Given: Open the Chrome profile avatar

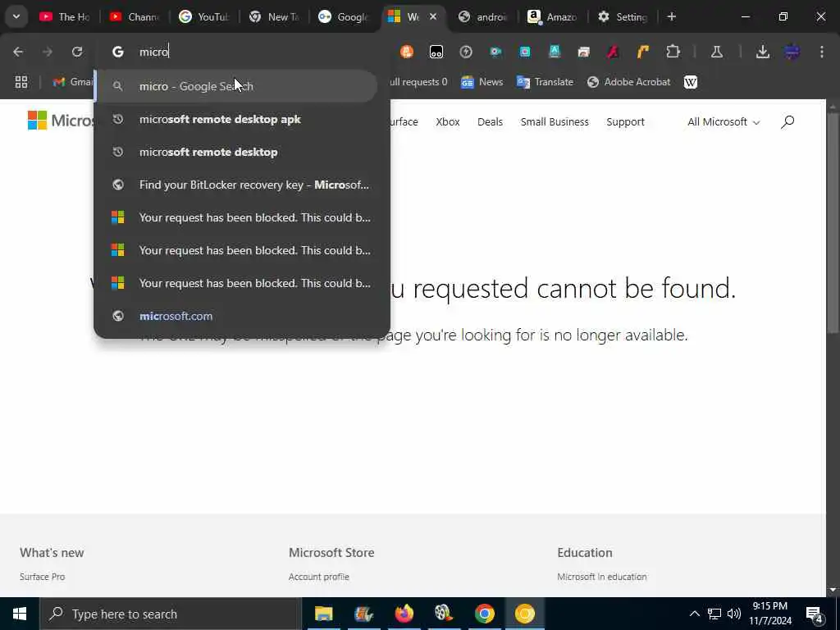Looking at the screenshot, I should point(792,52).
